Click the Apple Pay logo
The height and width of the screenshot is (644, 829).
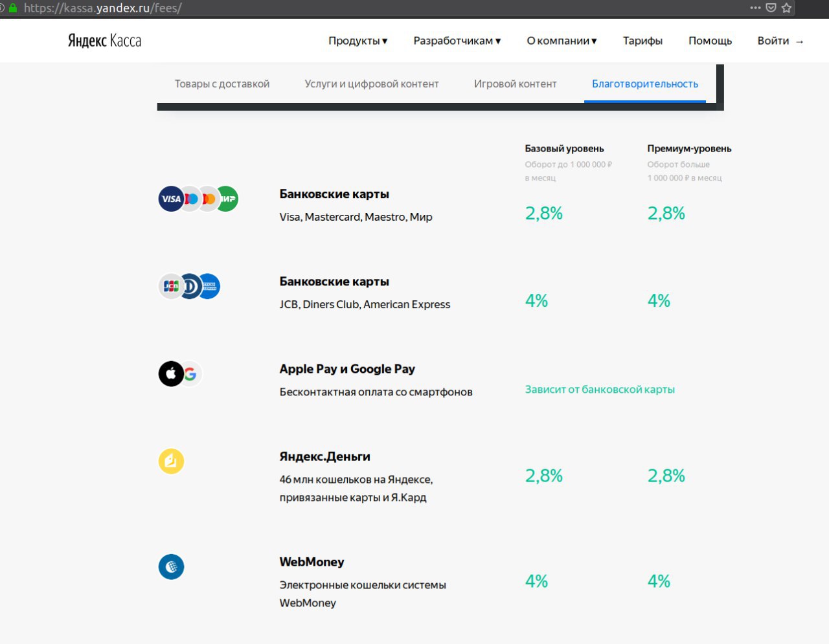pyautogui.click(x=171, y=373)
